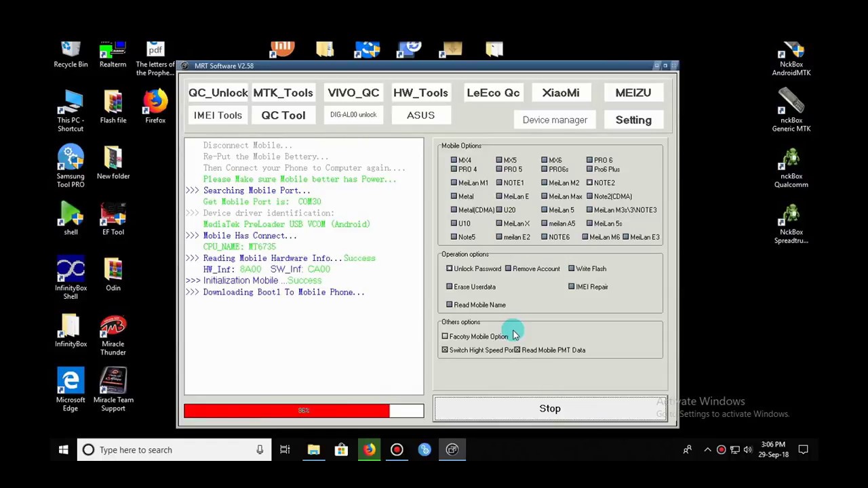This screenshot has width=868, height=488.
Task: Click the taskbar search box
Action: pyautogui.click(x=175, y=450)
